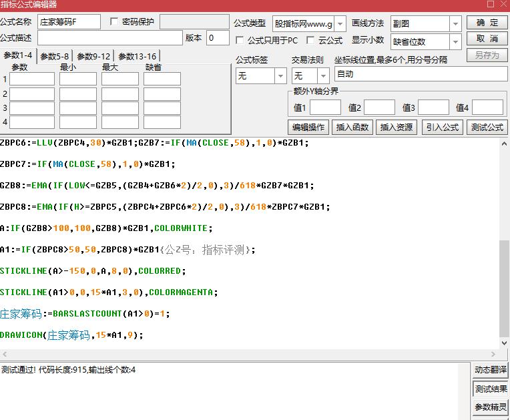The height and width of the screenshot is (420, 510).
Task: Click the 另存为 button
Action: point(487,55)
